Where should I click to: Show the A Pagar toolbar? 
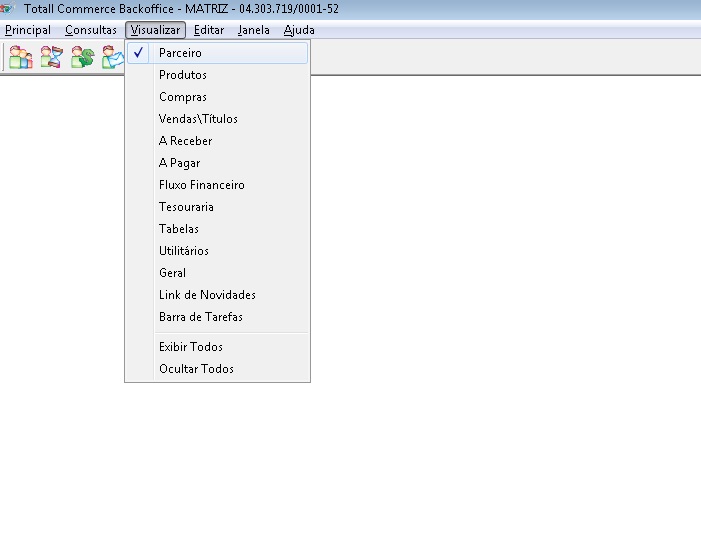click(x=217, y=163)
